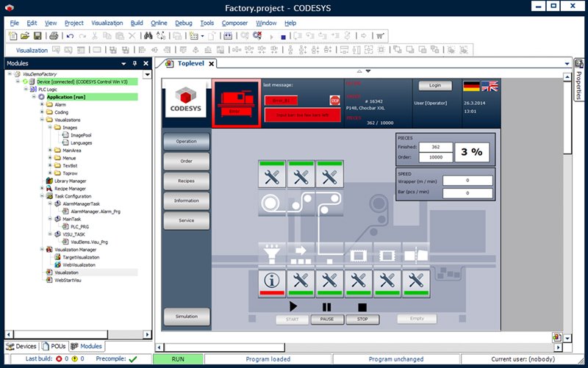The image size is (588, 368).
Task: Expand the Alarm folder
Action: (43, 104)
